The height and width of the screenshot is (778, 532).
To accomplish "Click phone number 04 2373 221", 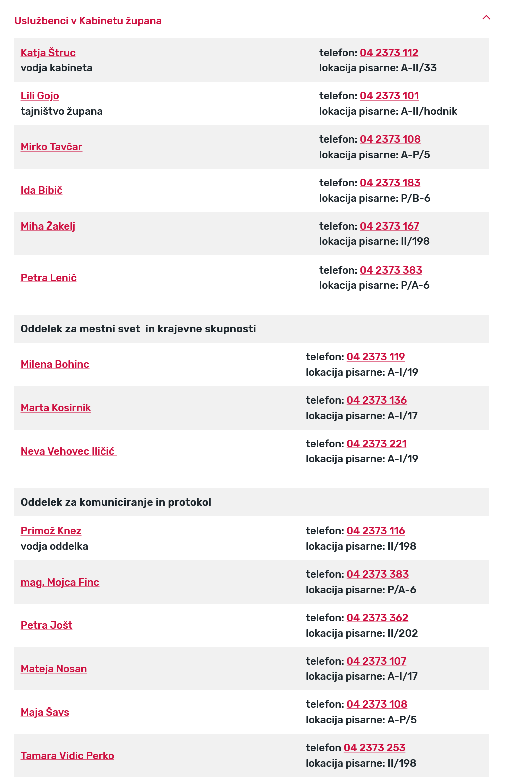I will click(x=376, y=444).
